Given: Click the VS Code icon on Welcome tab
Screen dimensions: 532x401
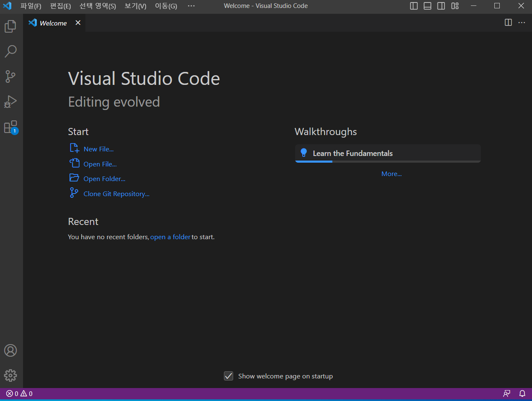Looking at the screenshot, I should pyautogui.click(x=33, y=23).
